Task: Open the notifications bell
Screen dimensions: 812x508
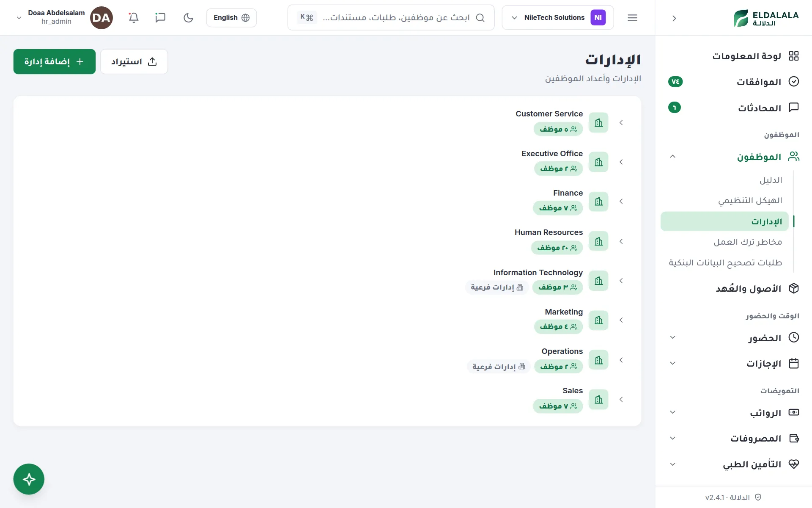Action: tap(134, 18)
